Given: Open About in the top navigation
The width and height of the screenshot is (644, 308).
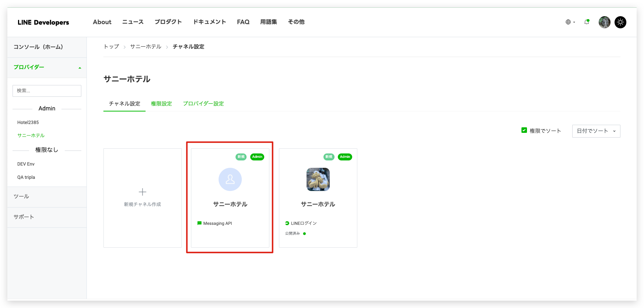Looking at the screenshot, I should coord(102,22).
